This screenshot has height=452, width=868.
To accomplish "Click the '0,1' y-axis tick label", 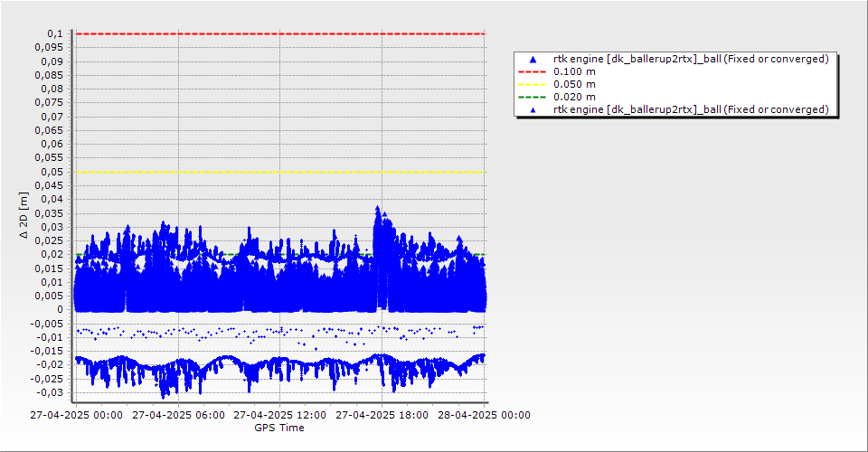I will coord(55,33).
